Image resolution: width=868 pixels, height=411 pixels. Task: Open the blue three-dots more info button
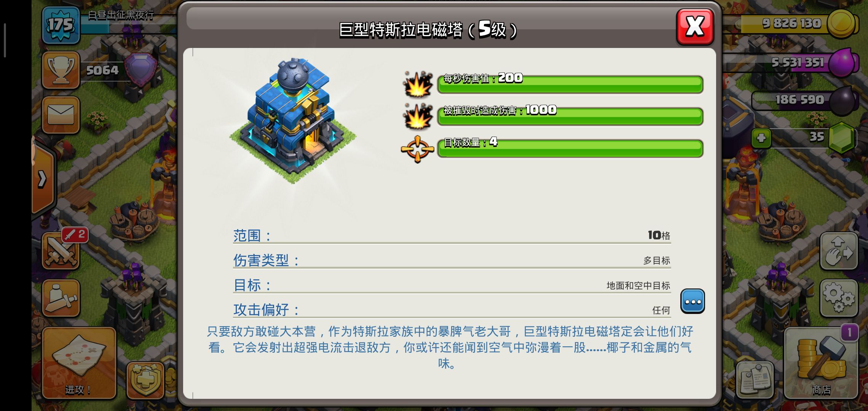[692, 301]
